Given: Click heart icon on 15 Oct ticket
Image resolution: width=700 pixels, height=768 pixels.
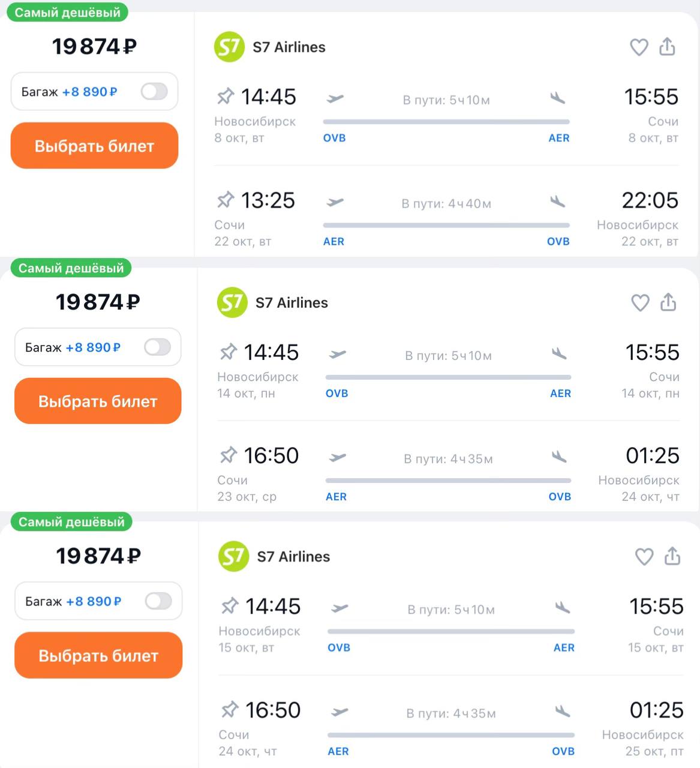Looking at the screenshot, I should [644, 557].
